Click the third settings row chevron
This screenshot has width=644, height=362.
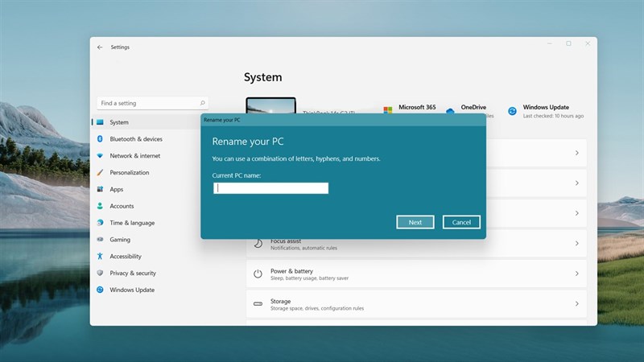coord(577,213)
